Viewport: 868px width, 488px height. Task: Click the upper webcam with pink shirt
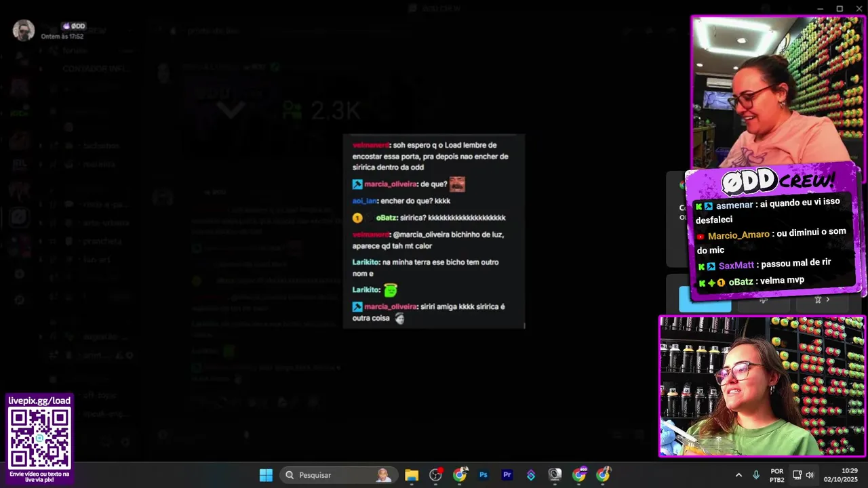(x=777, y=91)
